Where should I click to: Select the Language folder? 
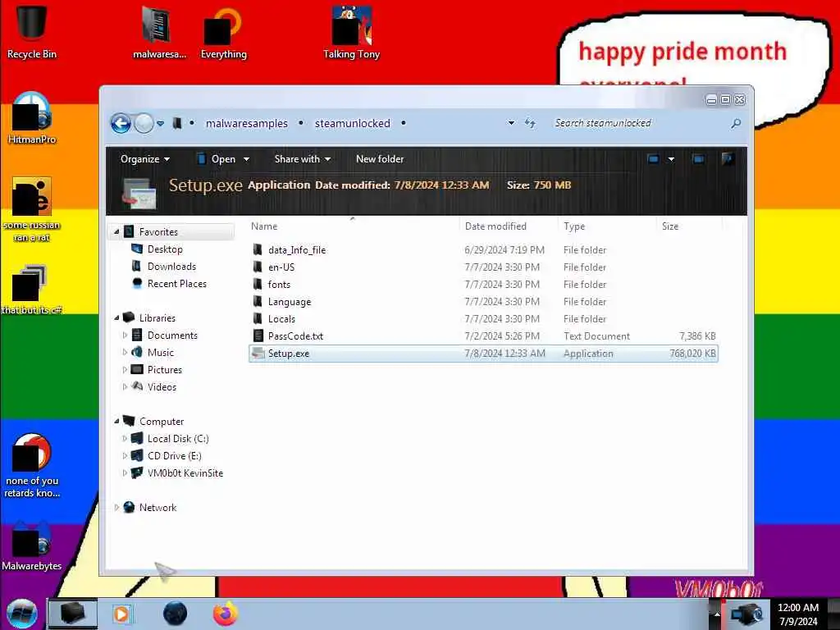pos(483,302)
